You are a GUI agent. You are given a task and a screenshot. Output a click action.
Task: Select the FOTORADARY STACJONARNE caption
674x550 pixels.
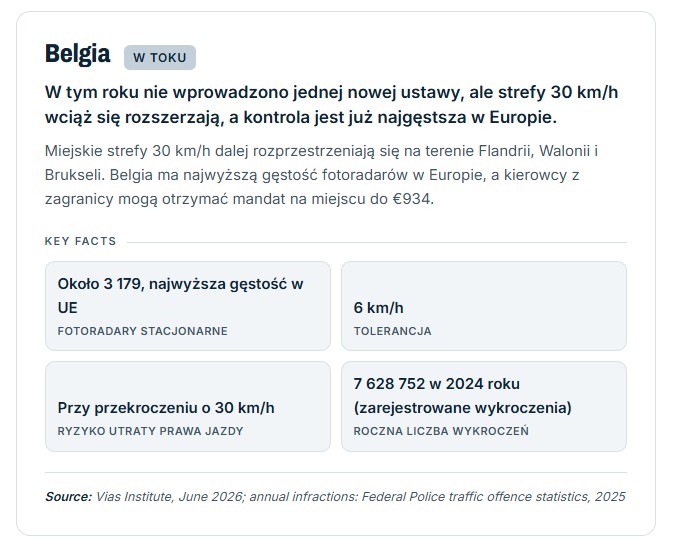tap(143, 331)
